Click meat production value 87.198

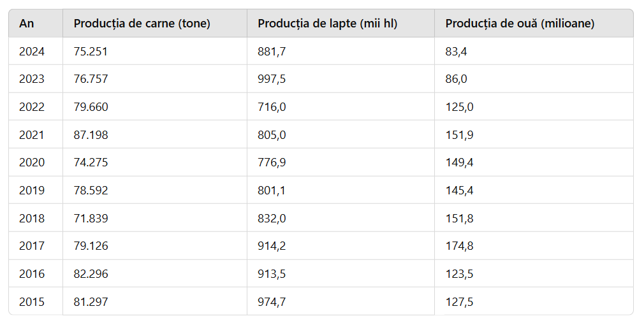point(91,135)
